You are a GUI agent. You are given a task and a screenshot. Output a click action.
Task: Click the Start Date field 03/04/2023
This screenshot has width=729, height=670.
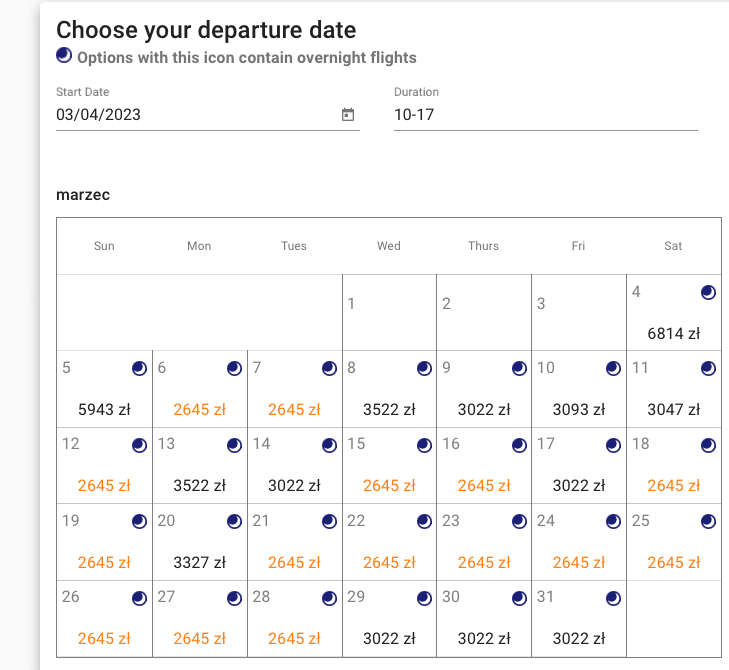pos(208,115)
